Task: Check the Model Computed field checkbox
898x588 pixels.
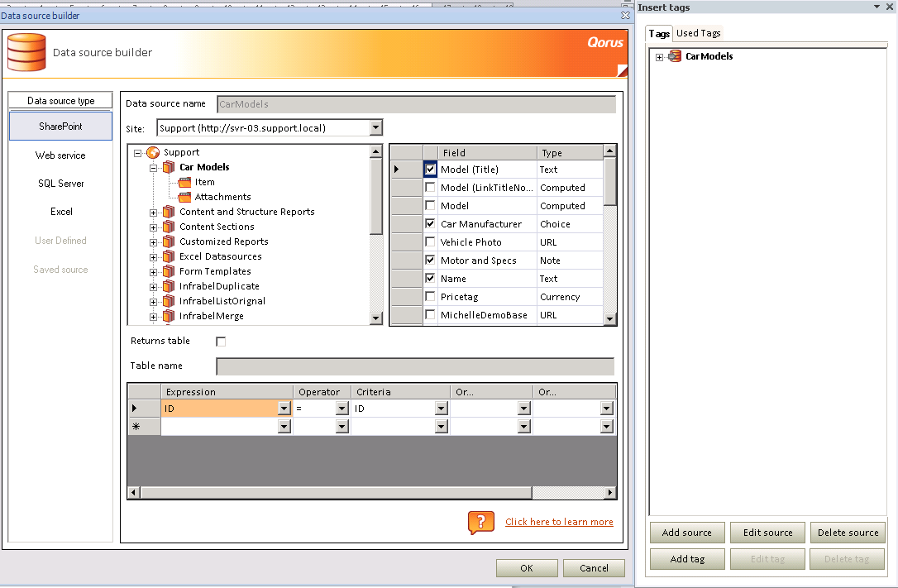Action: [x=430, y=206]
